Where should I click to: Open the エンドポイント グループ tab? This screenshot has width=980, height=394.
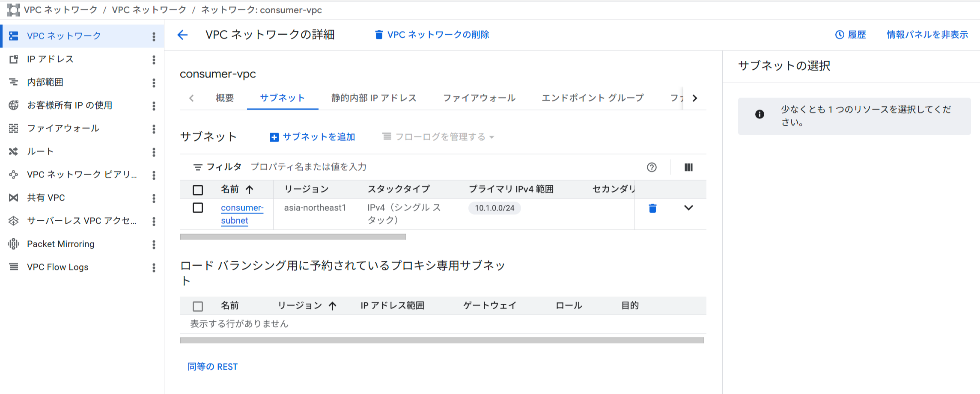(593, 98)
